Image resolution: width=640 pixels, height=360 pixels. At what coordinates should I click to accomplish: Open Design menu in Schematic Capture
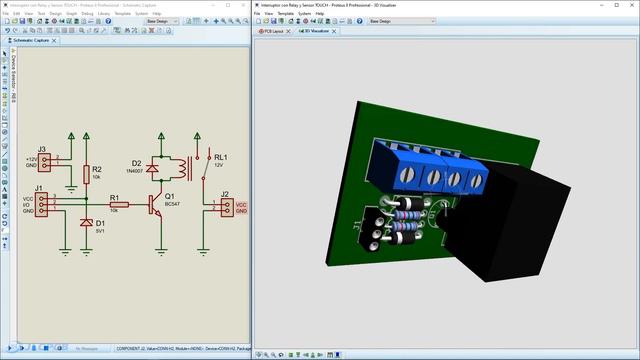tap(56, 13)
